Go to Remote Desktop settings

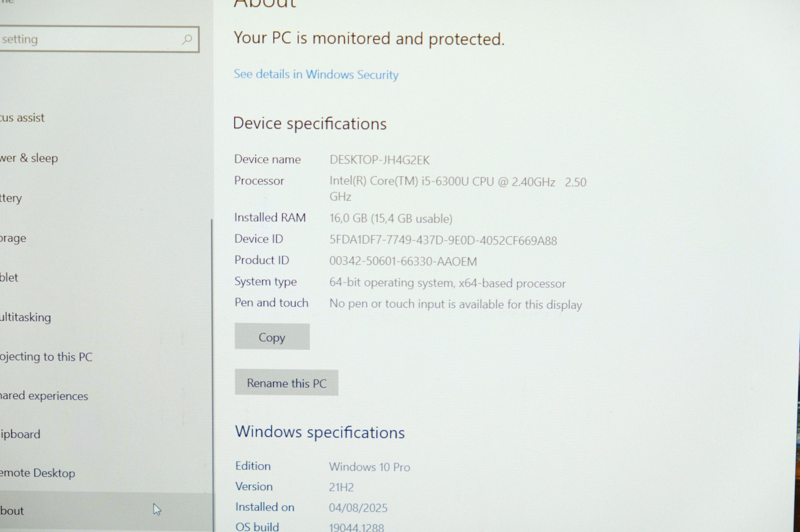pos(37,473)
